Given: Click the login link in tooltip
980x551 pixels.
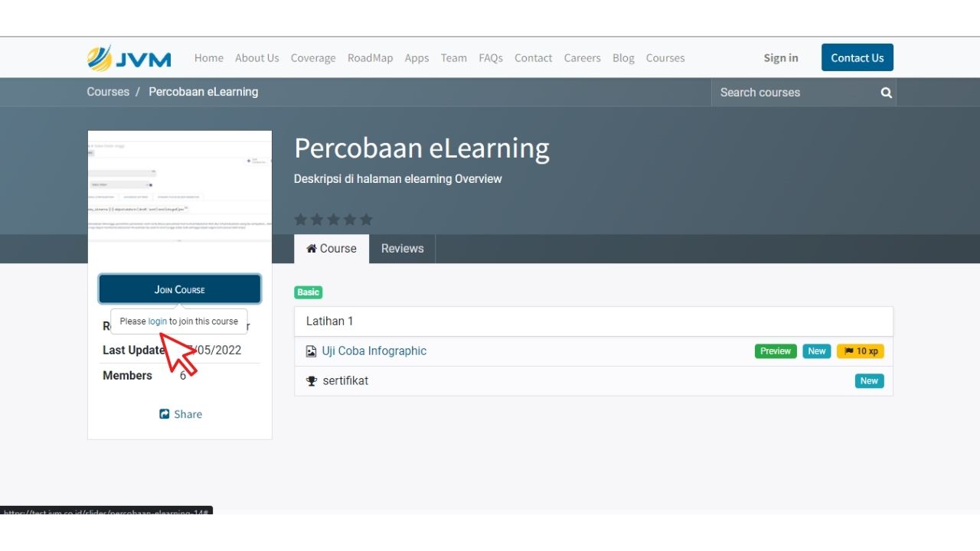Looking at the screenshot, I should [158, 321].
